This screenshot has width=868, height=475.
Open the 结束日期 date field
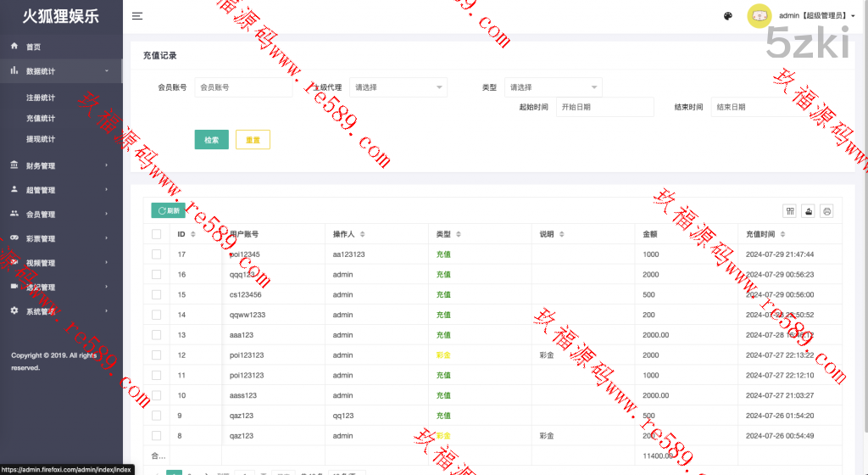click(760, 107)
